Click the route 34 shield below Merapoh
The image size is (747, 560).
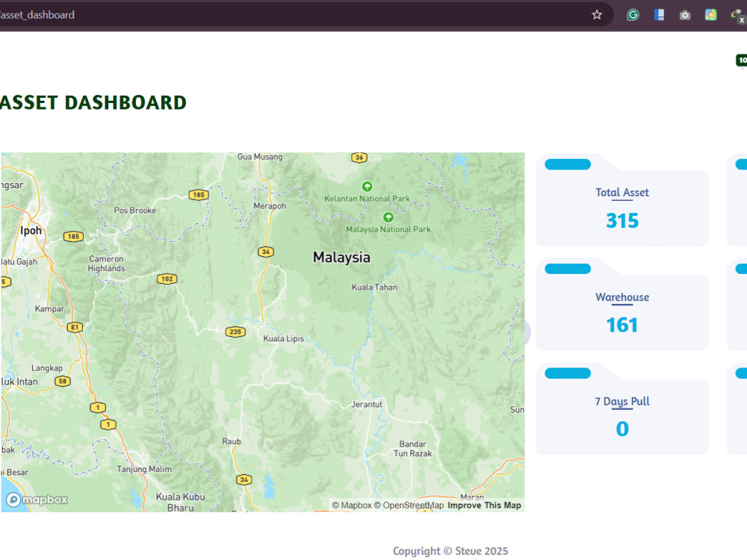click(x=266, y=252)
